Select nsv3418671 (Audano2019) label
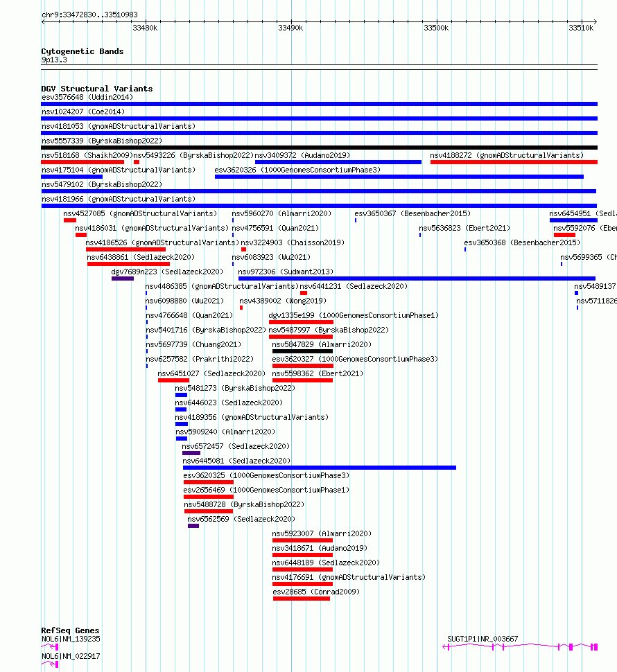Viewport: 617px width, 672px height. 320,549
